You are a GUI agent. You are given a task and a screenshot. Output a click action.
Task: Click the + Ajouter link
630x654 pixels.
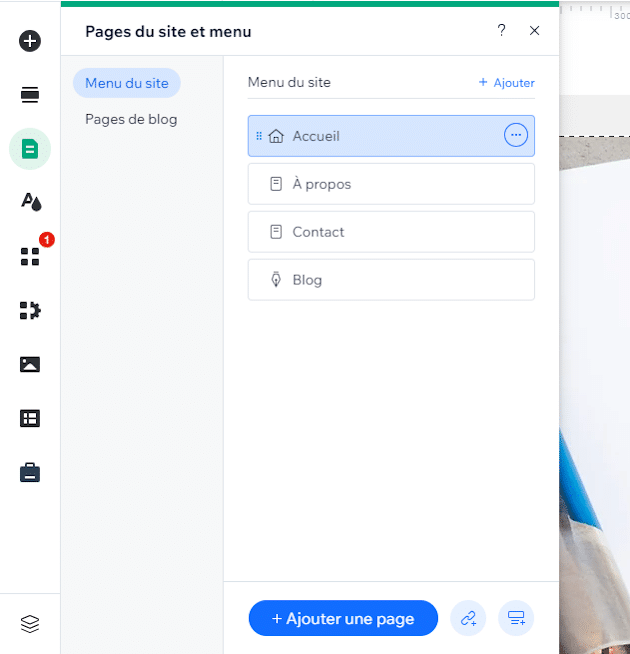point(506,83)
